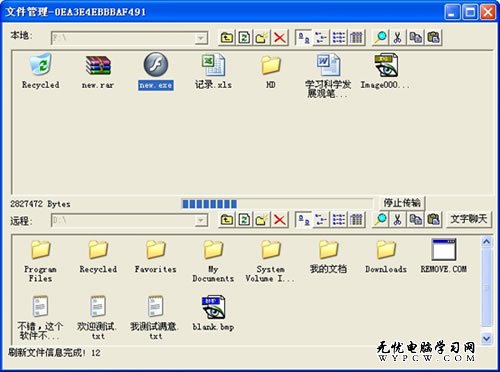Maximize the 文件管理 window

(x=470, y=12)
